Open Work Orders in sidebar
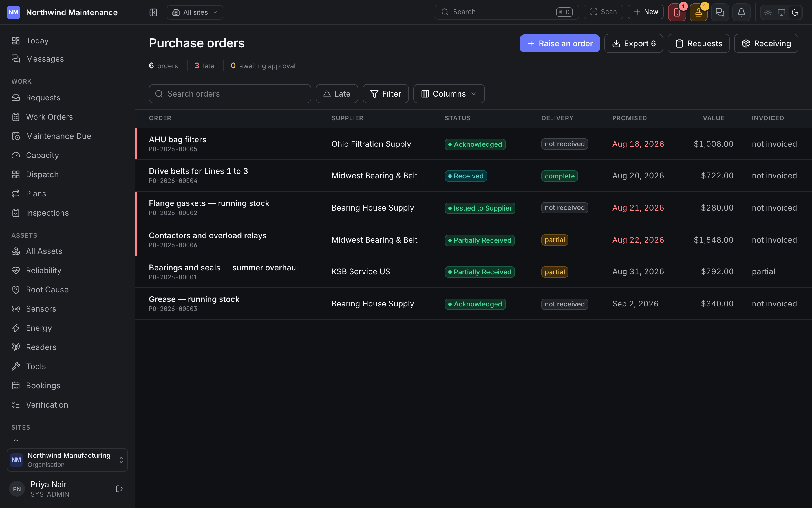 [67, 117]
